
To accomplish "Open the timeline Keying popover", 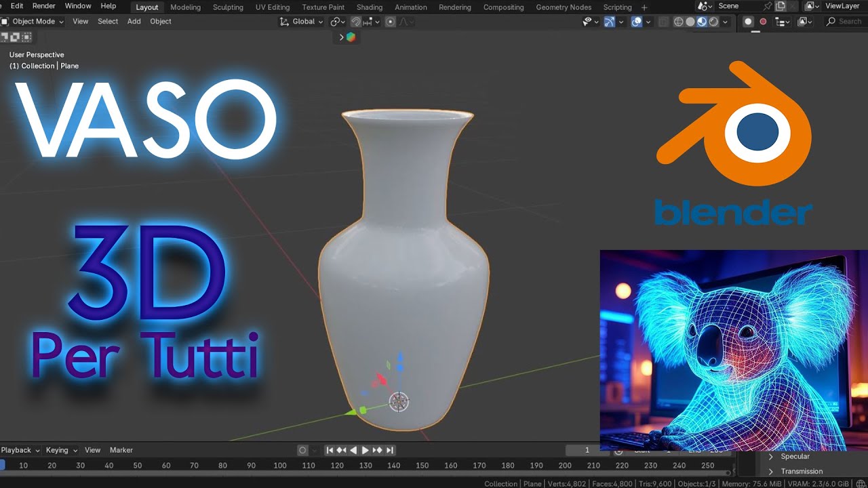I will click(61, 450).
